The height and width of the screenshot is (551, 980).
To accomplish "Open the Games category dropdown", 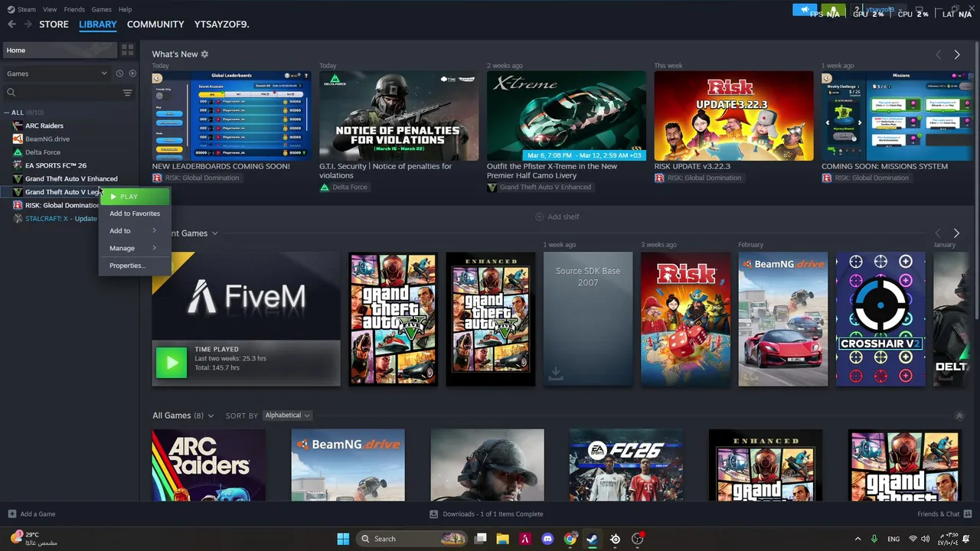I will [x=57, y=73].
